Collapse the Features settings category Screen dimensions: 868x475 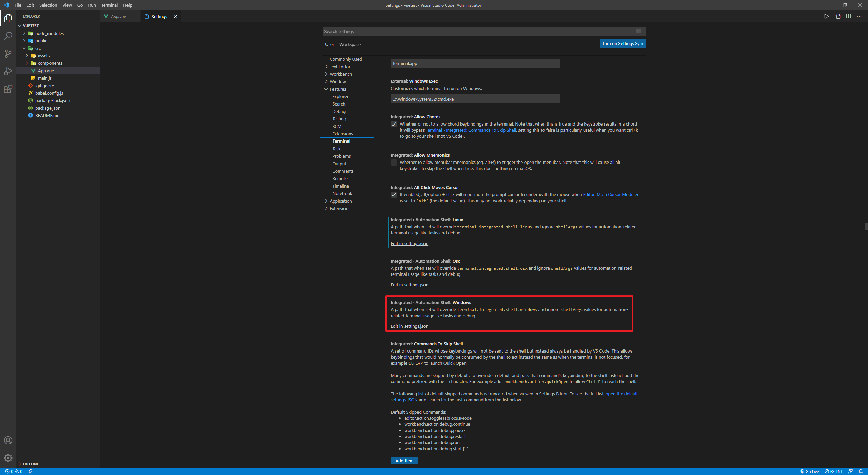click(338, 89)
